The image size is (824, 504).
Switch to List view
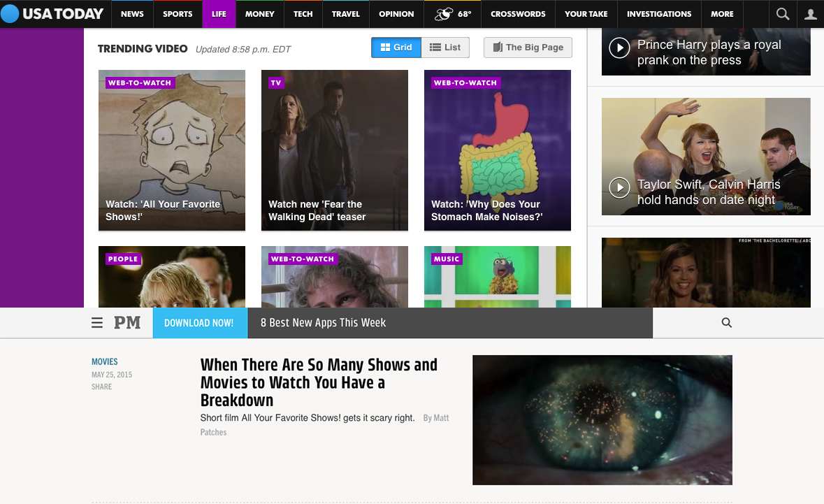click(x=445, y=48)
